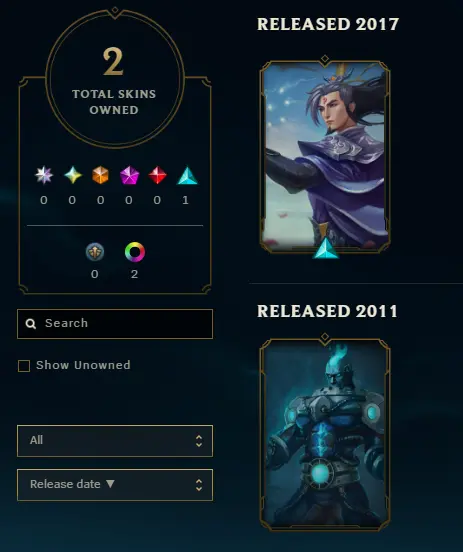The height and width of the screenshot is (552, 463).
Task: Click the magnifying glass search icon
Action: pos(31,324)
